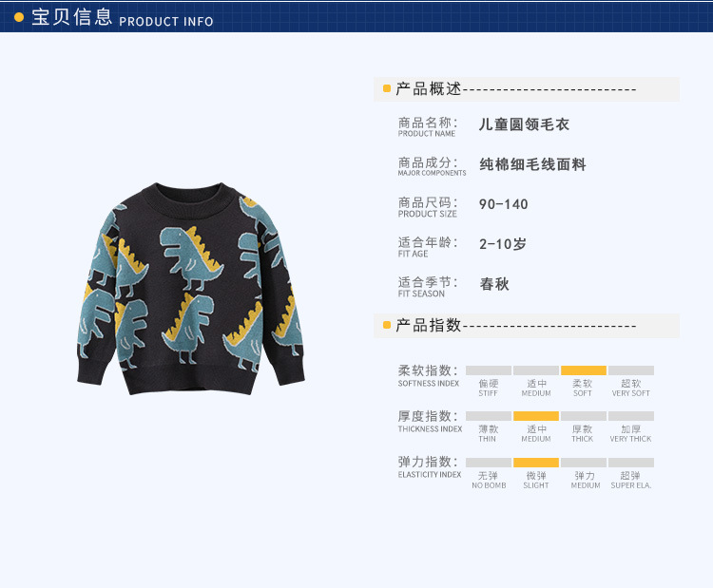
Task: Select VERY SOFT segment of softness bar
Action: 631,370
